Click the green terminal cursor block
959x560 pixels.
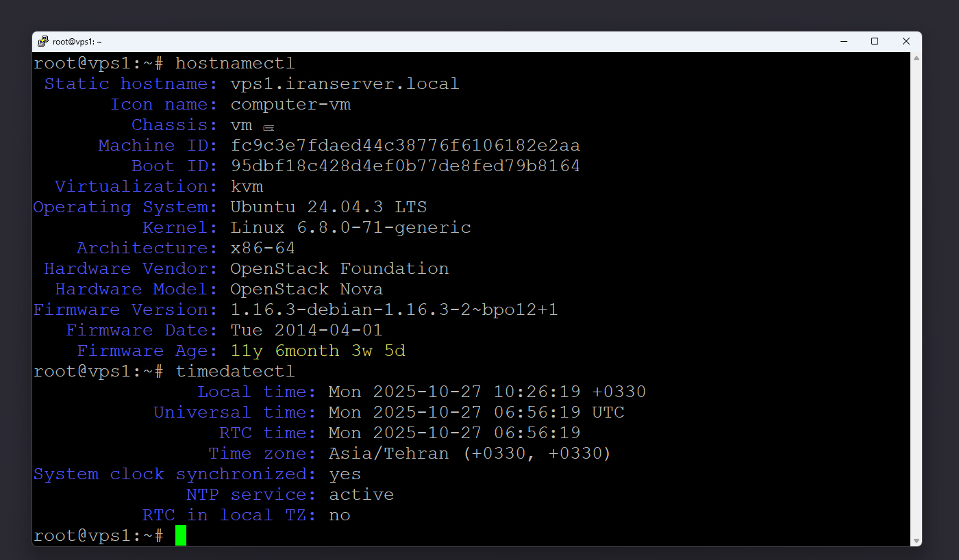tap(181, 535)
